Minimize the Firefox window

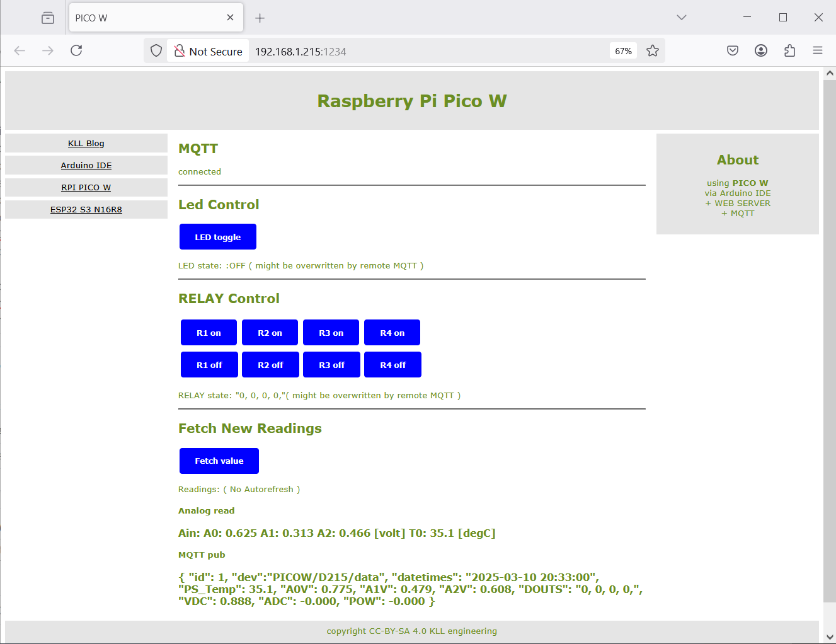(x=747, y=17)
